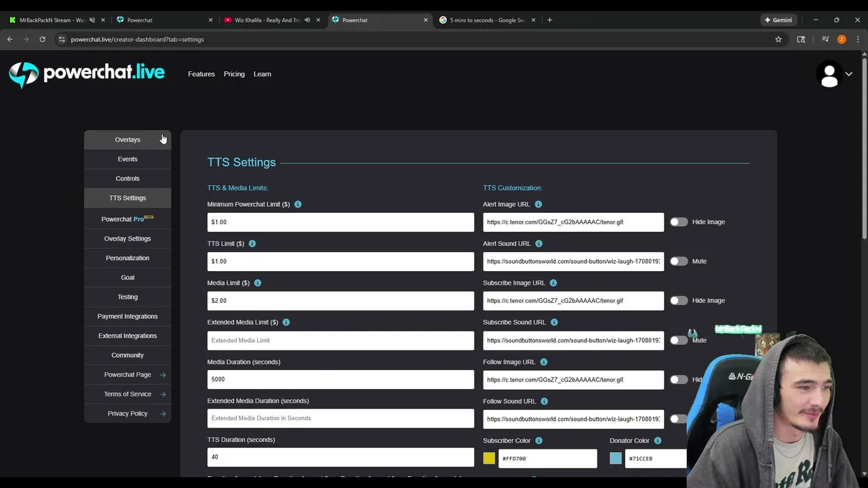Click info icon beside Follow Image URL
868x488 pixels.
tap(544, 362)
